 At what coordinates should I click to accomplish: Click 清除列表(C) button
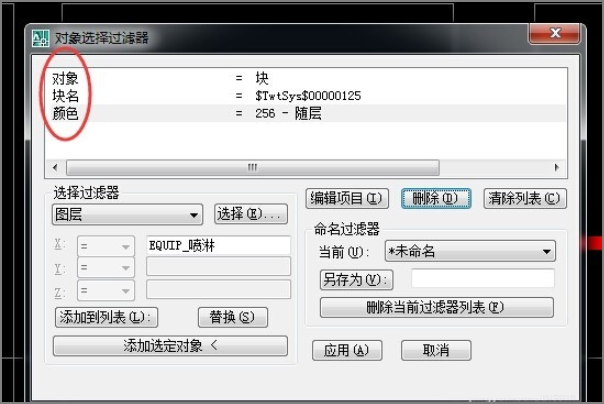pos(525,199)
